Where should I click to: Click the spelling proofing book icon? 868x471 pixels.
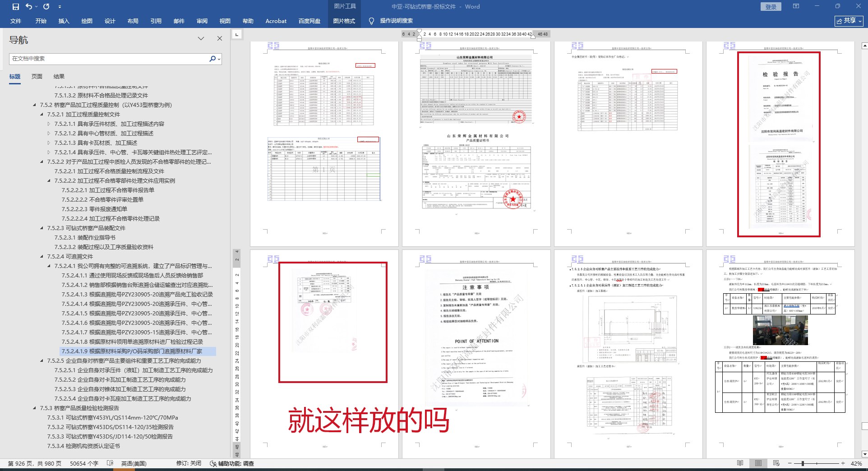point(110,463)
